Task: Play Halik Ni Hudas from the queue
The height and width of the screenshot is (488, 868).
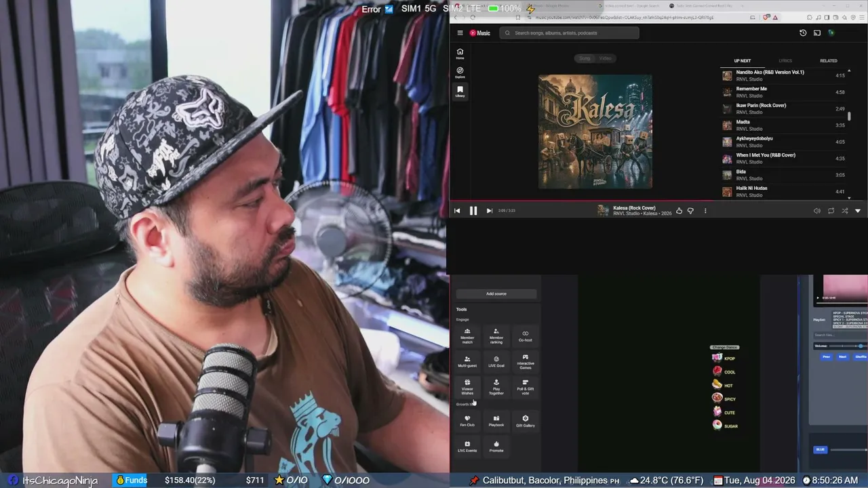Action: [784, 192]
